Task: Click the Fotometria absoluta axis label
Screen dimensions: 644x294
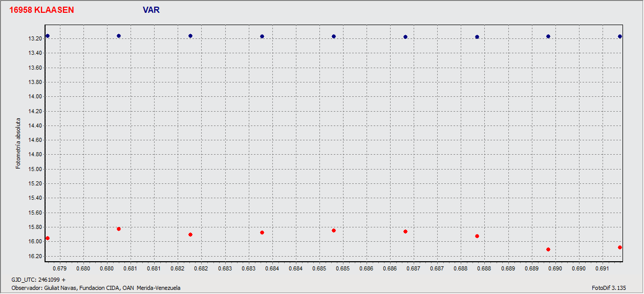Action: pos(18,143)
